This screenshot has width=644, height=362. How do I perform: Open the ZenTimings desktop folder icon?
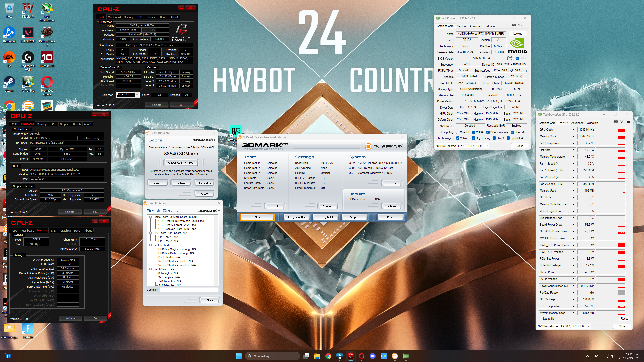tap(9, 331)
